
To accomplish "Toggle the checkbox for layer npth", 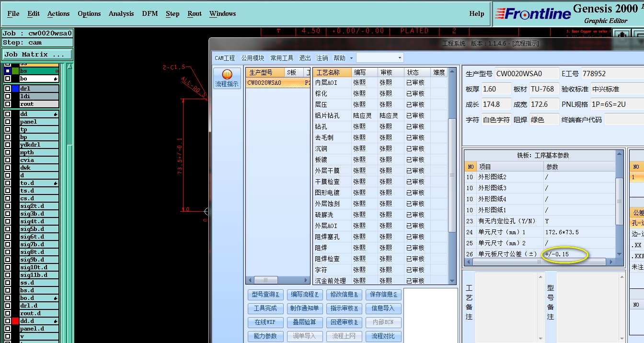I will click(x=8, y=152).
